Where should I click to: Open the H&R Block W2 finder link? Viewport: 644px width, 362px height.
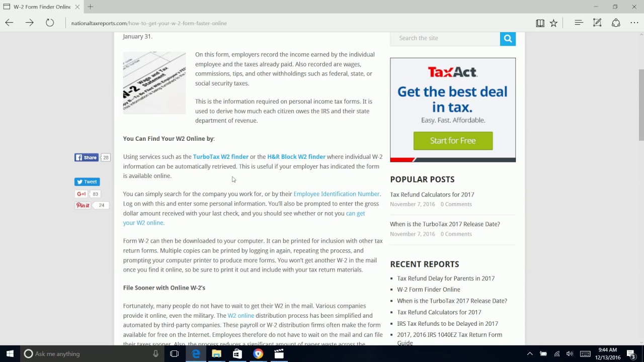click(x=296, y=157)
